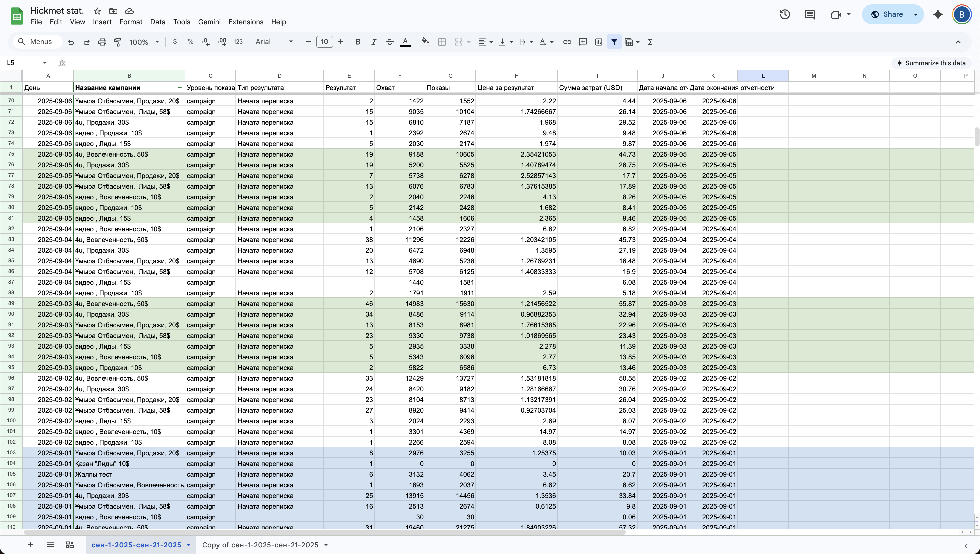This screenshot has width=980, height=554.
Task: Open the Functions sigma menu
Action: click(650, 42)
